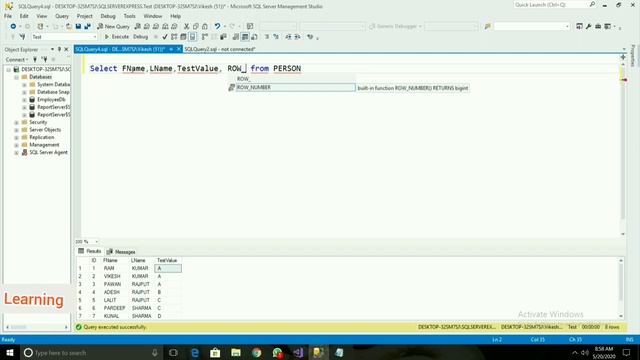Run the query with Execute

(x=117, y=37)
